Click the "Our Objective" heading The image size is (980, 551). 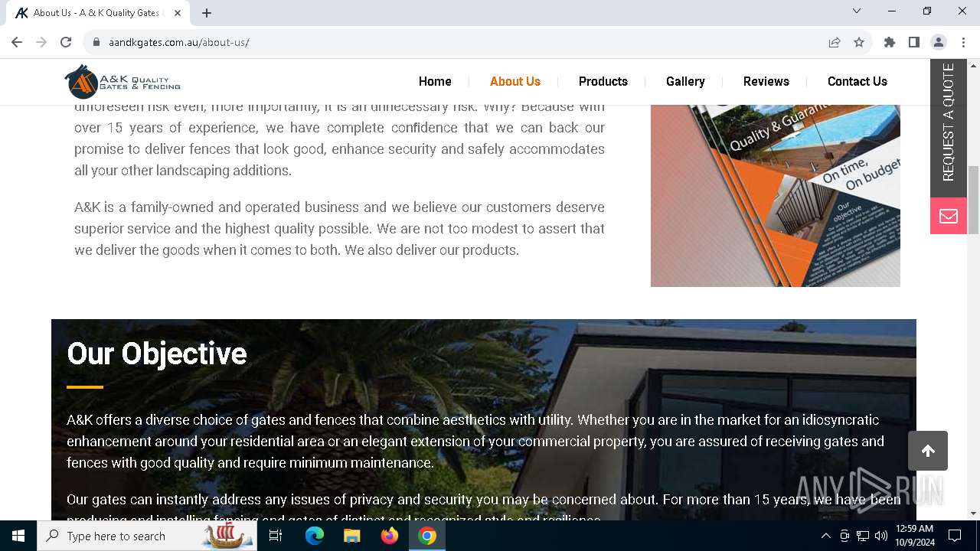157,354
